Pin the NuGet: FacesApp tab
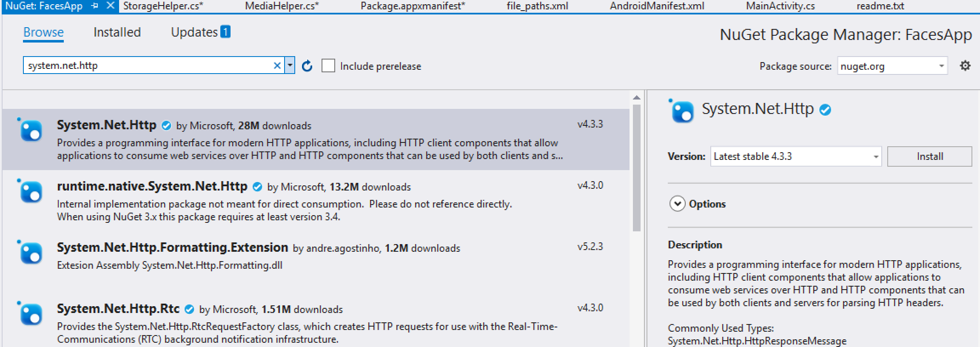980x347 pixels. [95, 6]
